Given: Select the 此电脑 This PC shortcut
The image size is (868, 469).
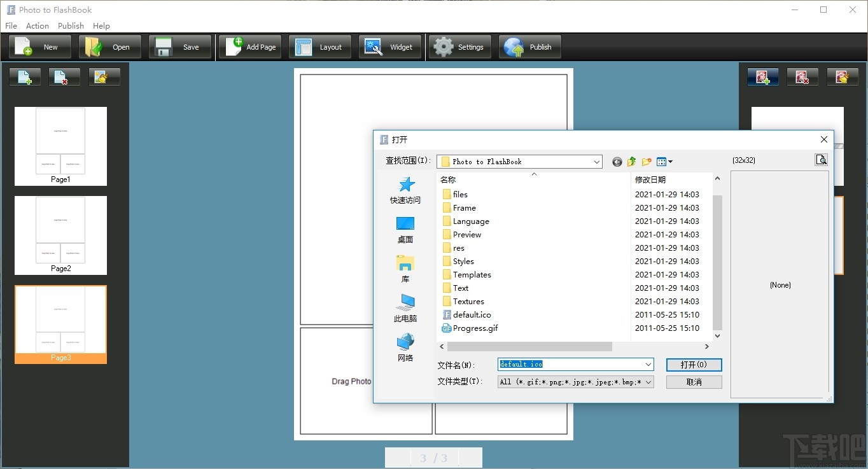Looking at the screenshot, I should click(x=405, y=309).
